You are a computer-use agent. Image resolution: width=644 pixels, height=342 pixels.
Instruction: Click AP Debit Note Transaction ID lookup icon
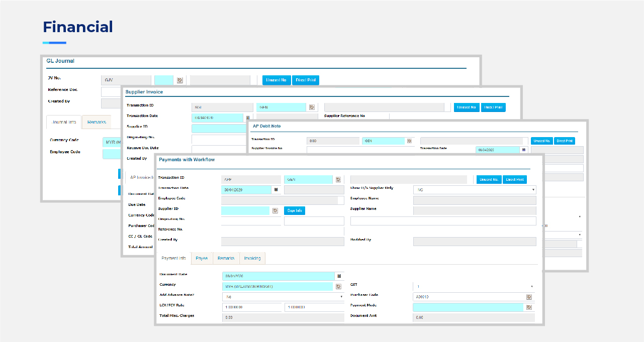(409, 141)
